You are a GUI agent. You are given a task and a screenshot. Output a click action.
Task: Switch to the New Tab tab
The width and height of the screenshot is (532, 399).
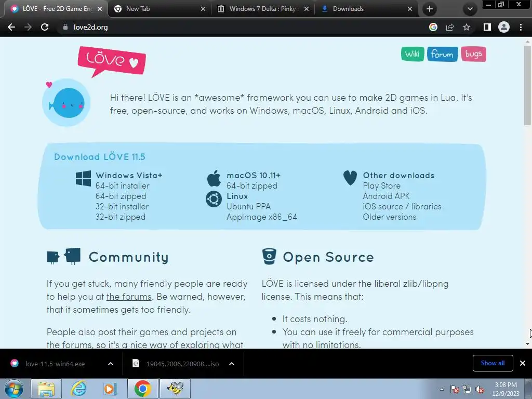[x=159, y=9]
